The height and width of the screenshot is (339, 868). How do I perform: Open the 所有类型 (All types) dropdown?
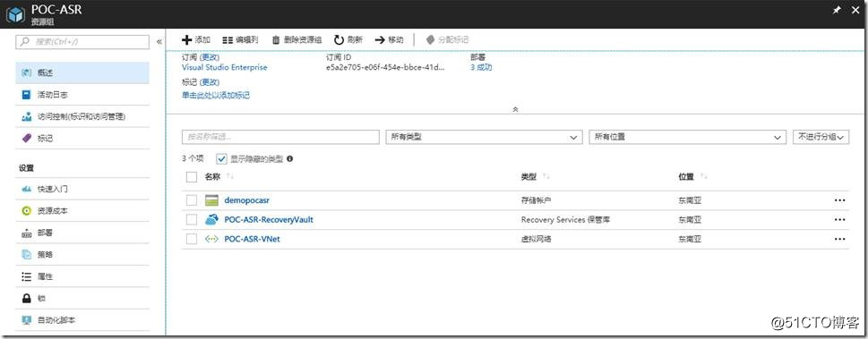484,137
